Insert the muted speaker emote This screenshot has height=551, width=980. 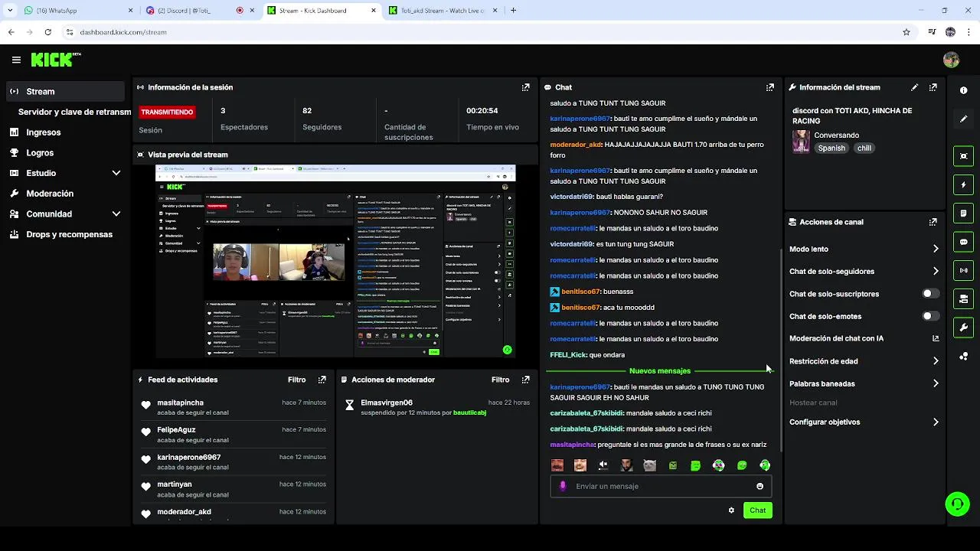pyautogui.click(x=603, y=465)
